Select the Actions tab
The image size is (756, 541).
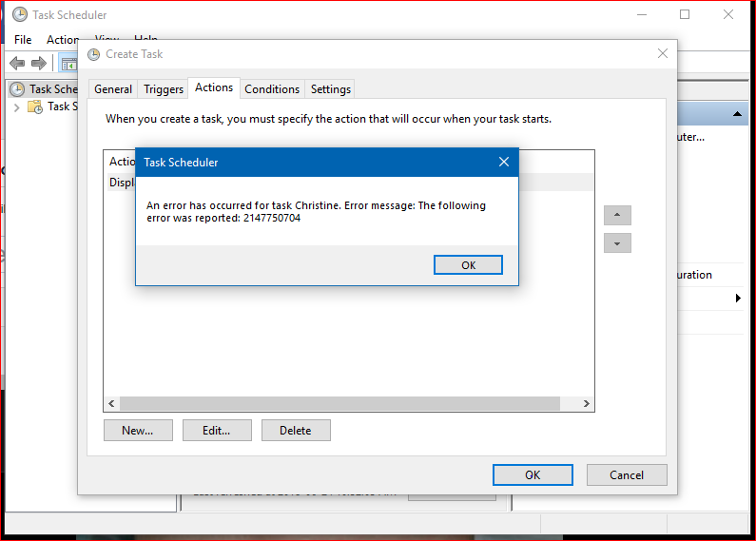[x=214, y=87]
